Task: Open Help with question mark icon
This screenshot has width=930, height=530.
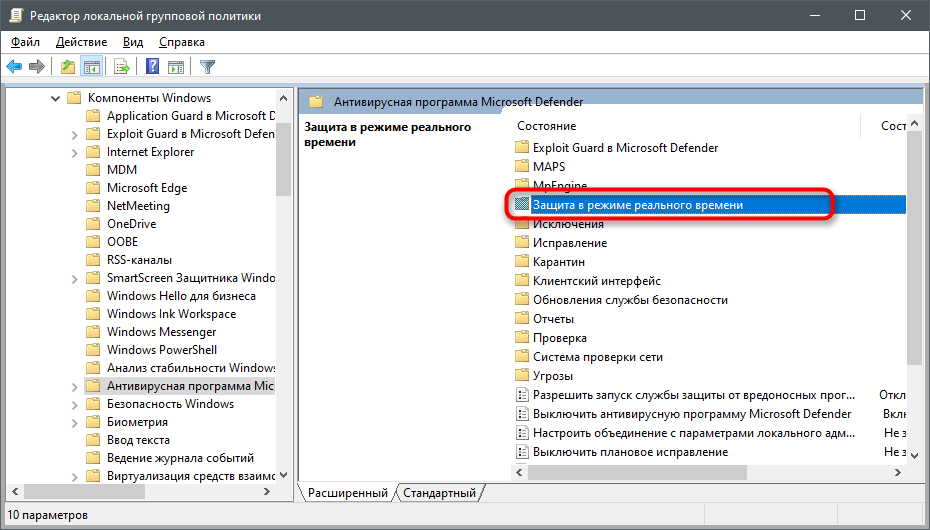Action: click(152, 66)
